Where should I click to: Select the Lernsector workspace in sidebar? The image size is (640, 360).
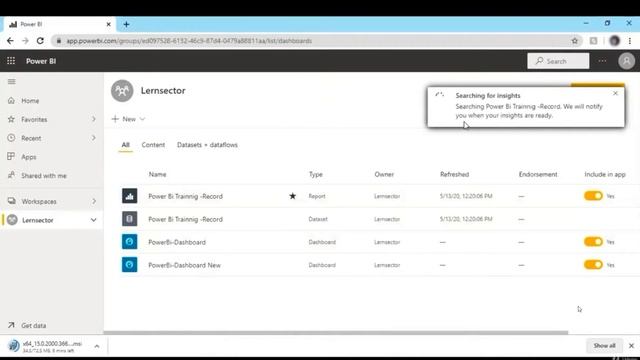click(38, 220)
